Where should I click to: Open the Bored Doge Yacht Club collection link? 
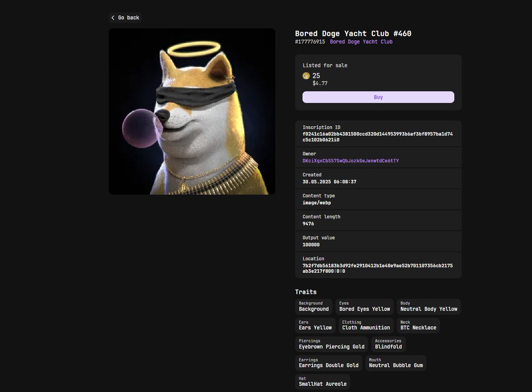(361, 42)
